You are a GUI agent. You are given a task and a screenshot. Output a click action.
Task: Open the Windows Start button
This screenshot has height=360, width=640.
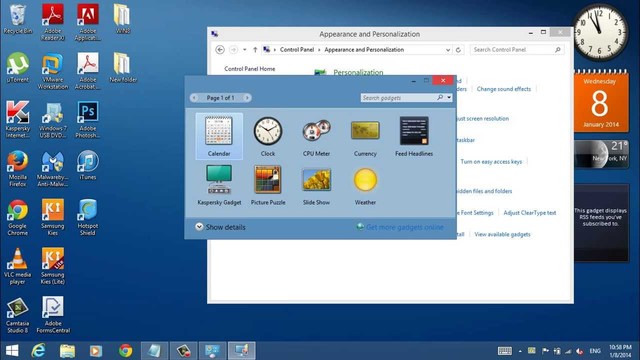(x=12, y=351)
